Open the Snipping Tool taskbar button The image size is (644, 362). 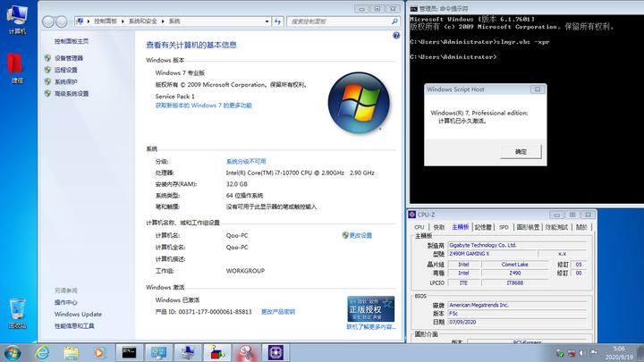[x=247, y=352]
